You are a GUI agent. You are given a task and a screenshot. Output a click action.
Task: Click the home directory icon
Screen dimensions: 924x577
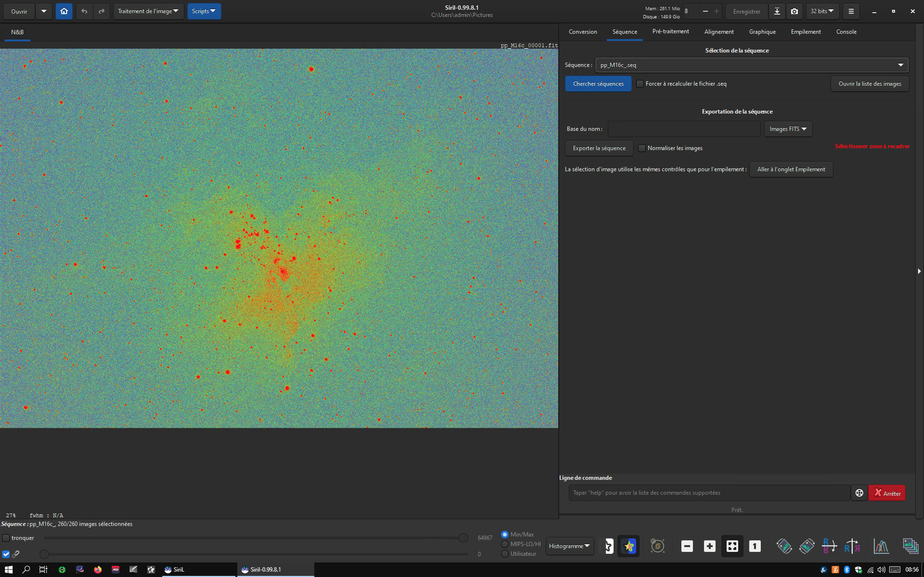click(x=64, y=12)
